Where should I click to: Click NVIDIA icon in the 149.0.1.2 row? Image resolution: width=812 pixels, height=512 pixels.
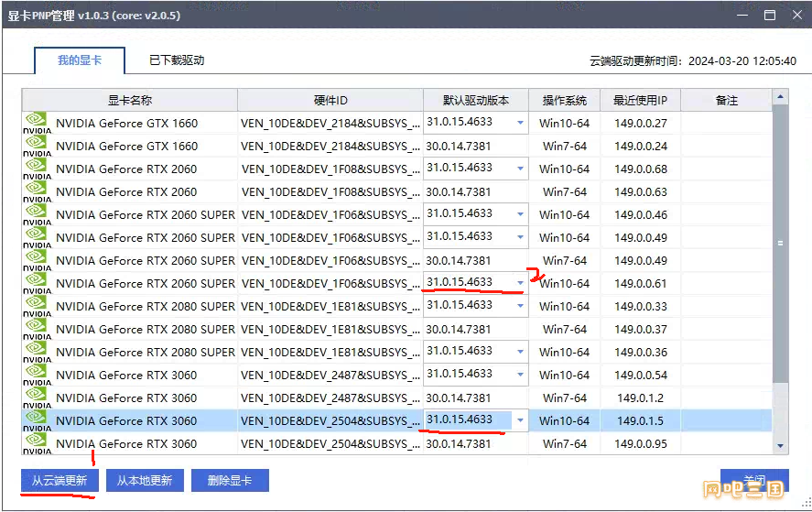(x=37, y=397)
